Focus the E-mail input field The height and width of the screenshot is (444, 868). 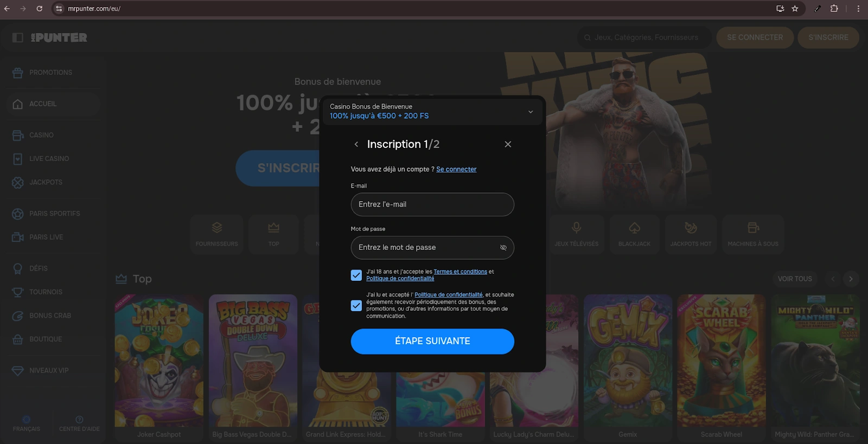(x=432, y=204)
